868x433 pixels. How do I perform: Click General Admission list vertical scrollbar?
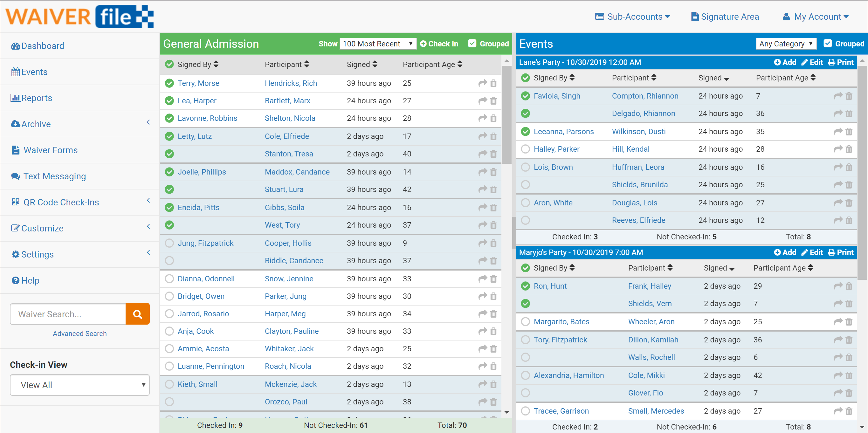coord(506,114)
